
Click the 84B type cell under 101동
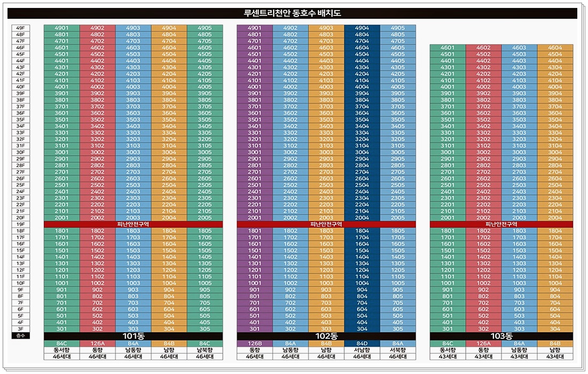tap(169, 343)
